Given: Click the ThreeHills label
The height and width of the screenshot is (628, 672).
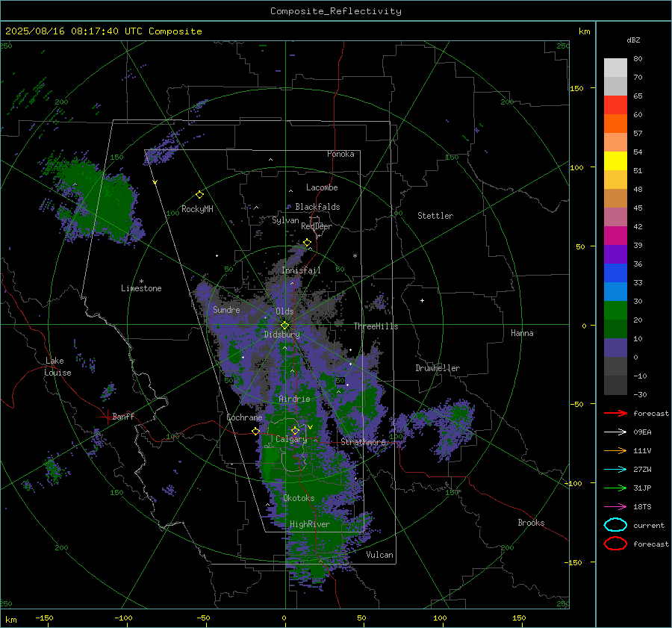Looking at the screenshot, I should (x=376, y=326).
